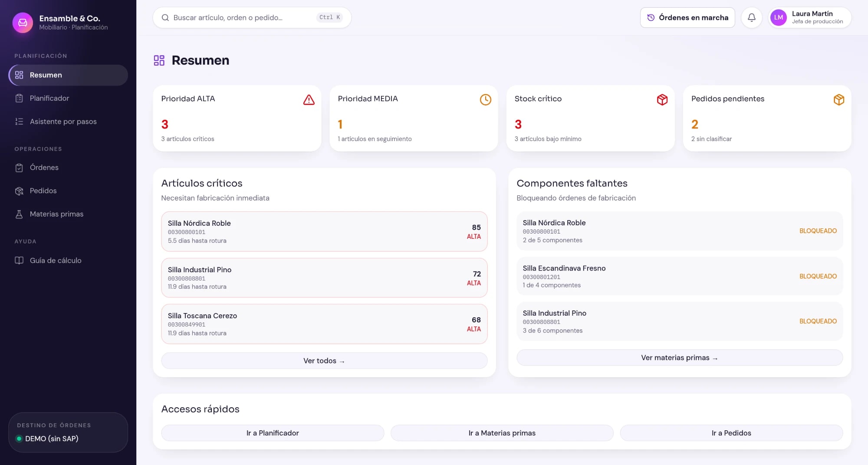Image resolution: width=868 pixels, height=465 pixels.
Task: Click the history icon in Órdenes en marcha
Action: [651, 18]
